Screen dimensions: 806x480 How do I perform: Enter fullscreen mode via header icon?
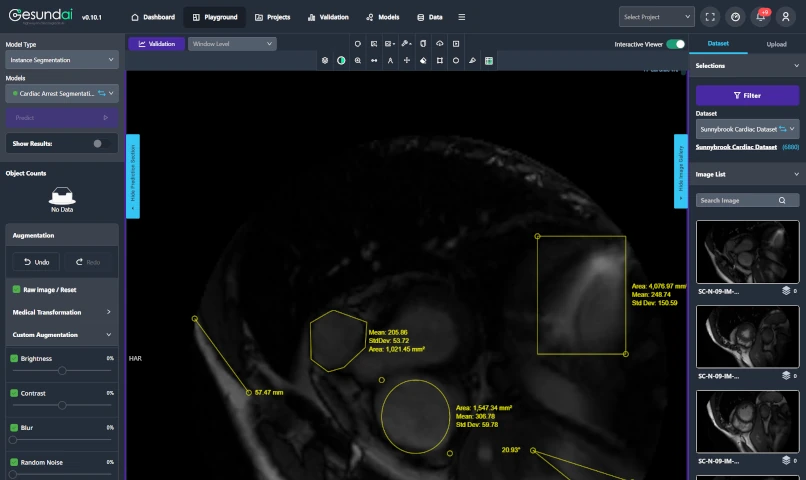click(711, 17)
